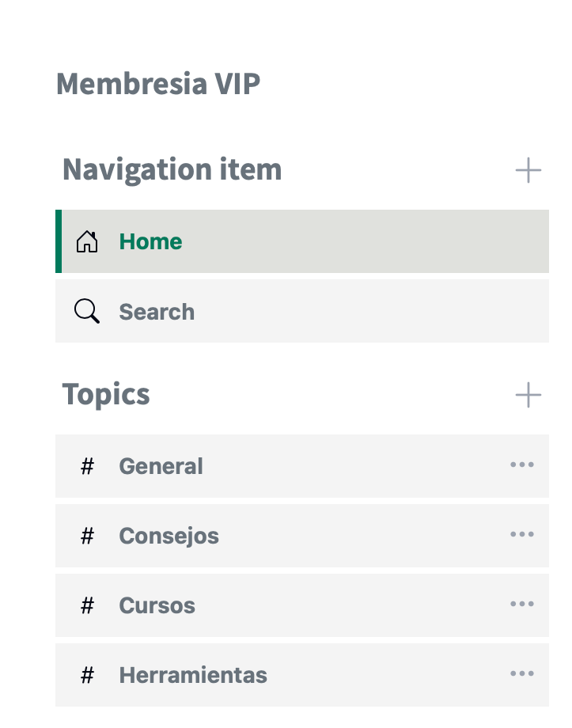572x728 pixels.
Task: Add a new navigation item with plus
Action: coord(528,170)
